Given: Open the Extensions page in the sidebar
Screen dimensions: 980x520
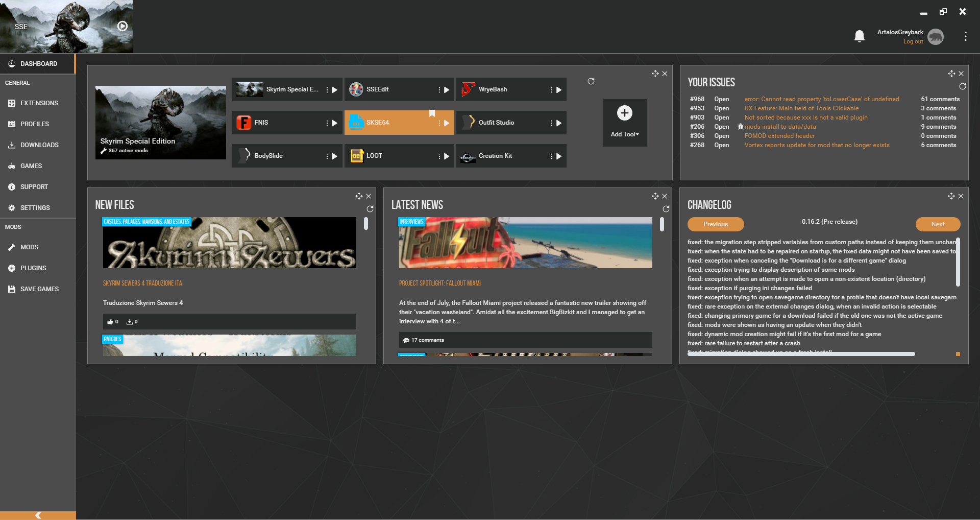Looking at the screenshot, I should (x=39, y=103).
